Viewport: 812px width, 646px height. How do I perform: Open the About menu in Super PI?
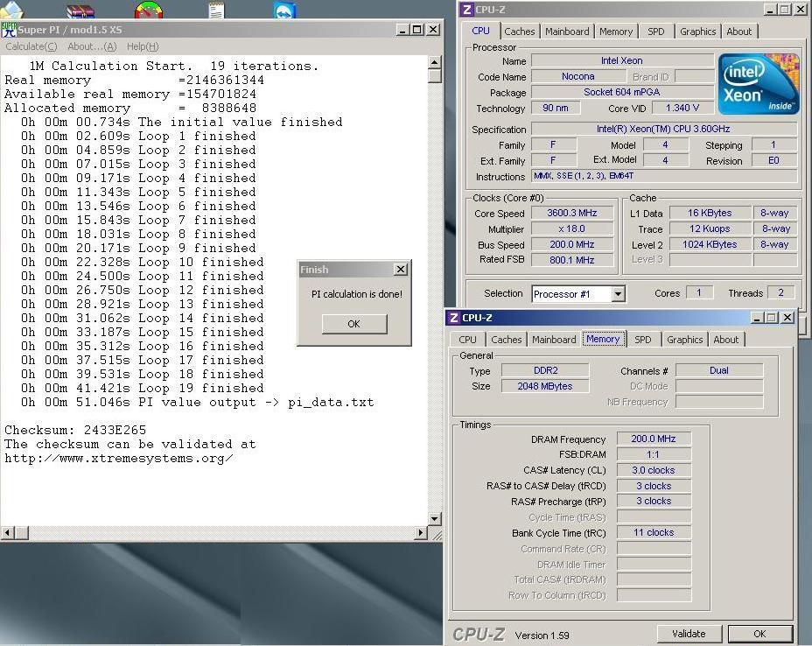[92, 46]
